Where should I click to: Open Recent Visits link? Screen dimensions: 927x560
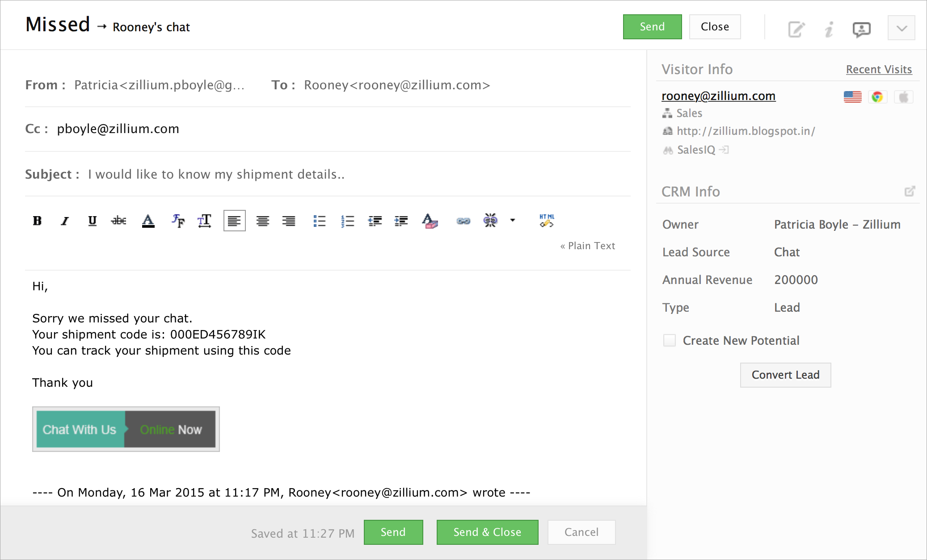(879, 69)
